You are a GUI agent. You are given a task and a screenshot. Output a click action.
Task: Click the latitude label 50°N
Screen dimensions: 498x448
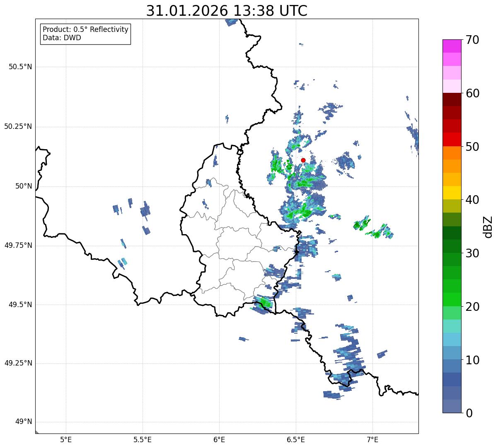tap(24, 186)
